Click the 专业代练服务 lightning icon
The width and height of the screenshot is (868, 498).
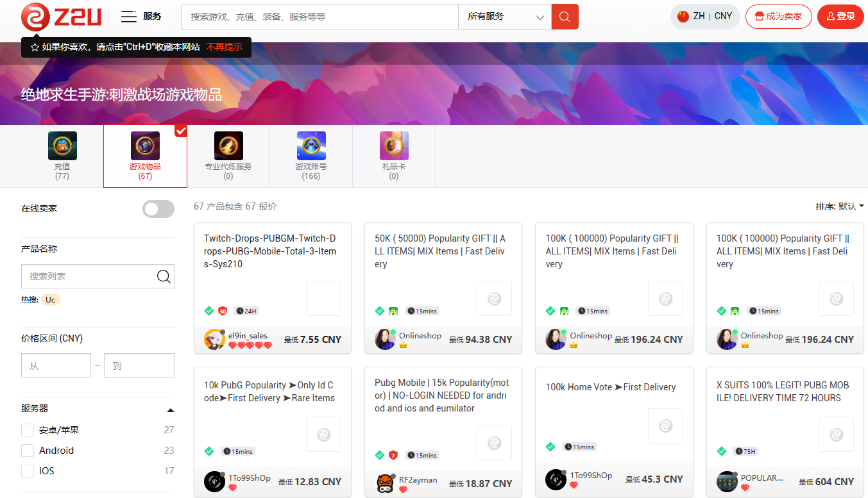click(x=228, y=145)
